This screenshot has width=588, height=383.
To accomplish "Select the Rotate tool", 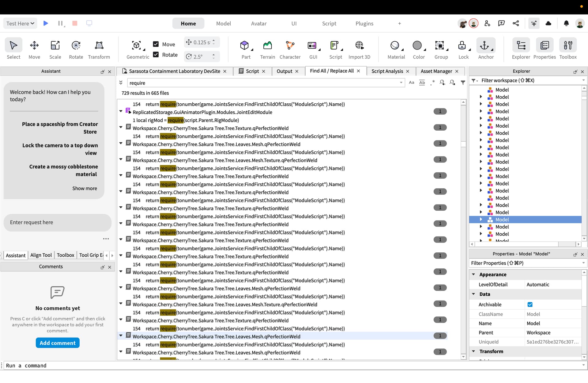I will [x=76, y=49].
